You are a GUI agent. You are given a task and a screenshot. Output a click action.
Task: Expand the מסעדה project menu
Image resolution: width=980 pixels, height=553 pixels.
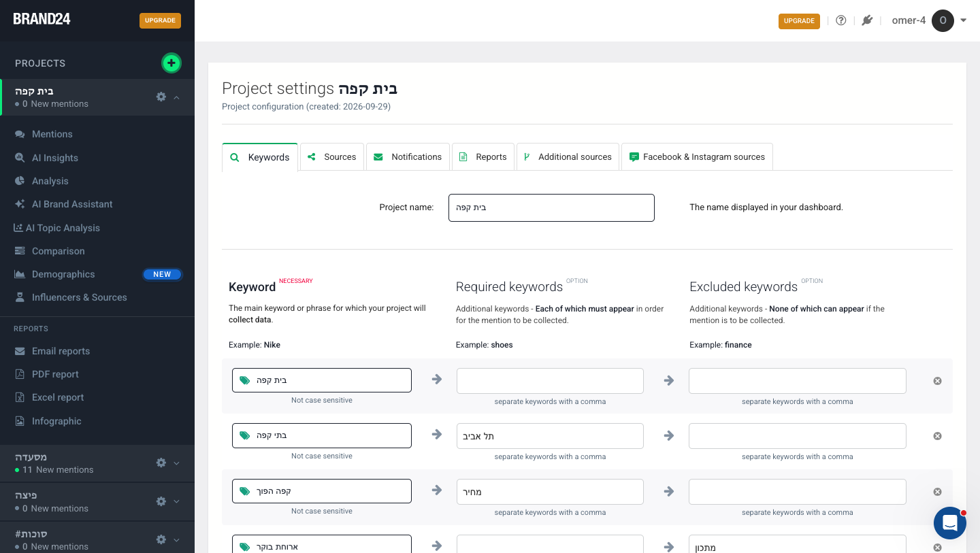(177, 463)
